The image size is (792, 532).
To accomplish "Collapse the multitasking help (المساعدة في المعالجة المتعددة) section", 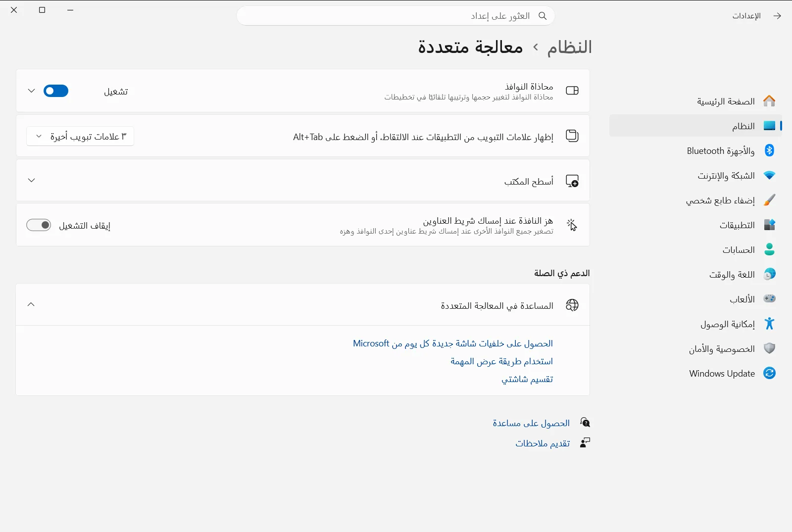I will (x=31, y=304).
